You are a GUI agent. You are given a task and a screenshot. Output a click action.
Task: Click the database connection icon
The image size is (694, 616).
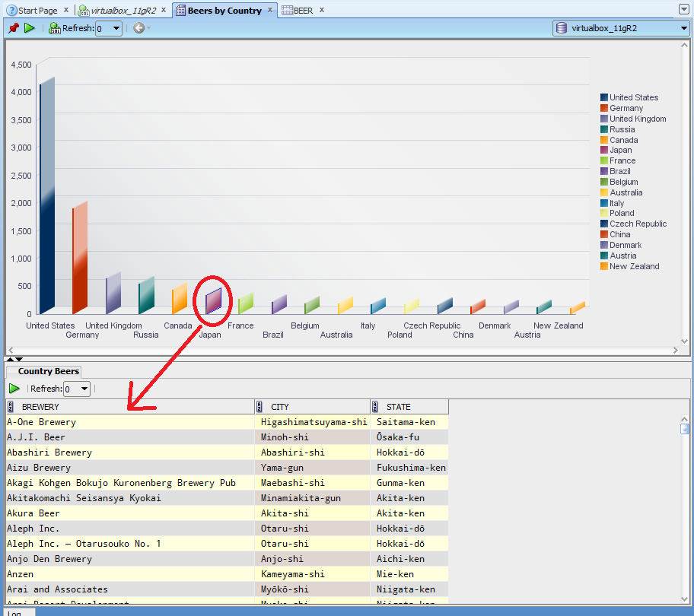click(x=562, y=28)
